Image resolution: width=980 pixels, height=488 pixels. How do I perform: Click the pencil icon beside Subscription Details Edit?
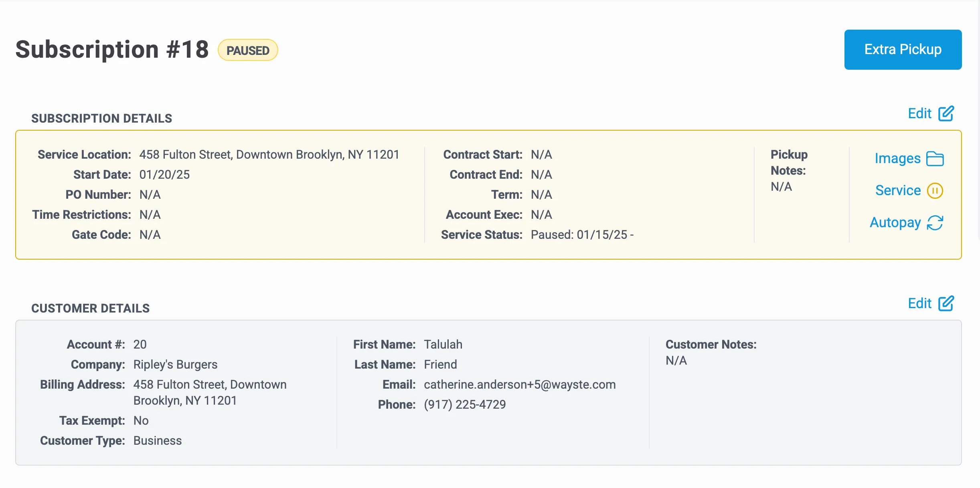(x=946, y=114)
